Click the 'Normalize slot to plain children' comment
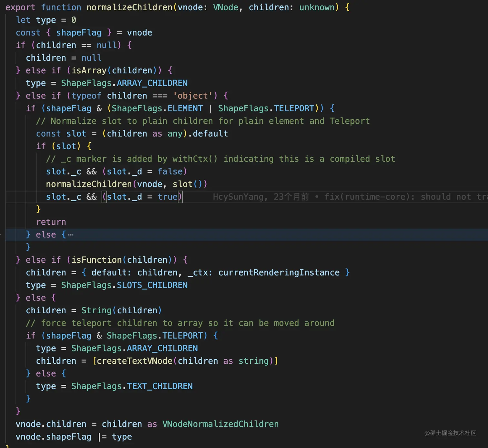The image size is (488, 448). (203, 121)
